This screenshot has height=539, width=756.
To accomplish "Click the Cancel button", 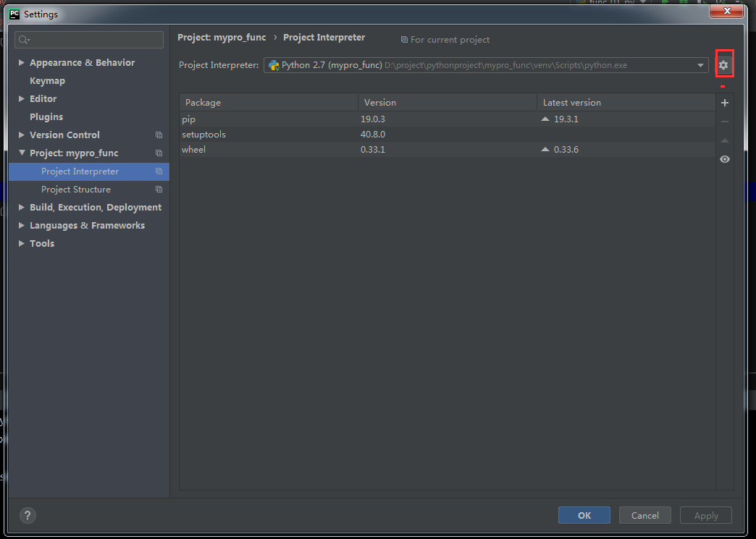I will point(645,515).
